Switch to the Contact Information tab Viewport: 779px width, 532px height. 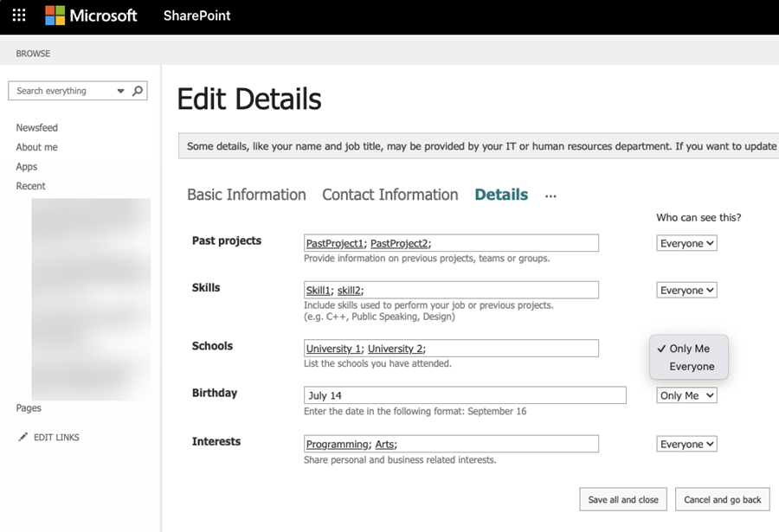point(389,195)
